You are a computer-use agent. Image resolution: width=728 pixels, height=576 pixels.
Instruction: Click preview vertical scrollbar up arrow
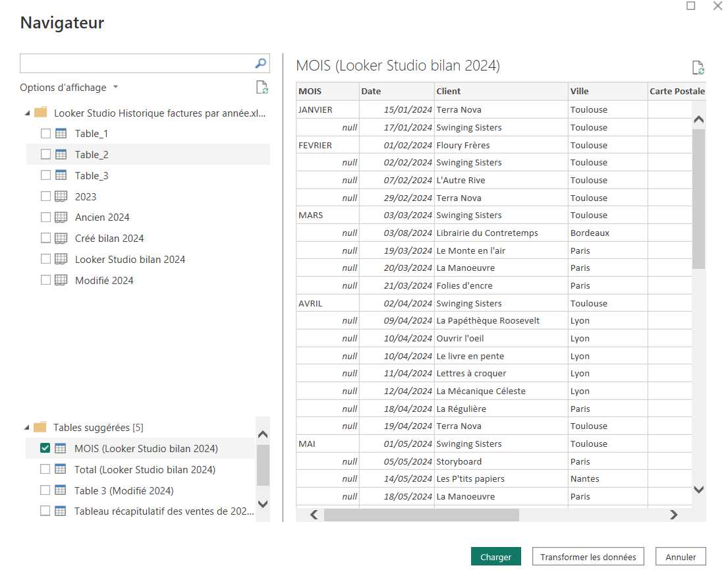coord(699,119)
